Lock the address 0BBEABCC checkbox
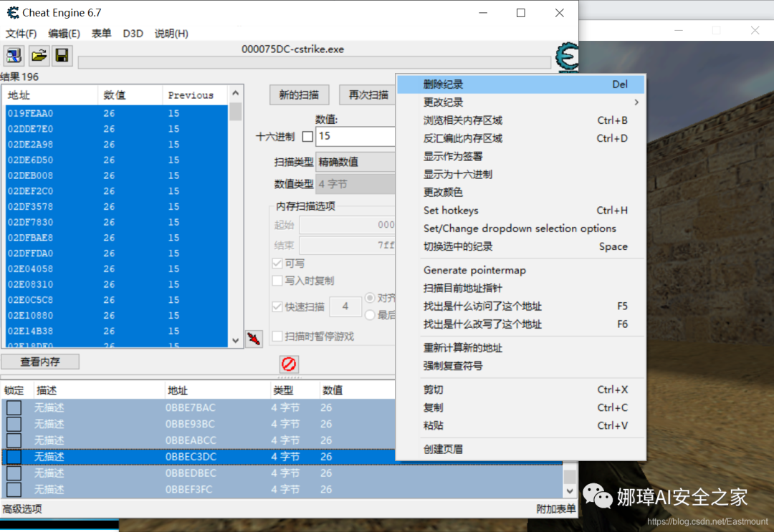This screenshot has width=774, height=532. (x=14, y=440)
